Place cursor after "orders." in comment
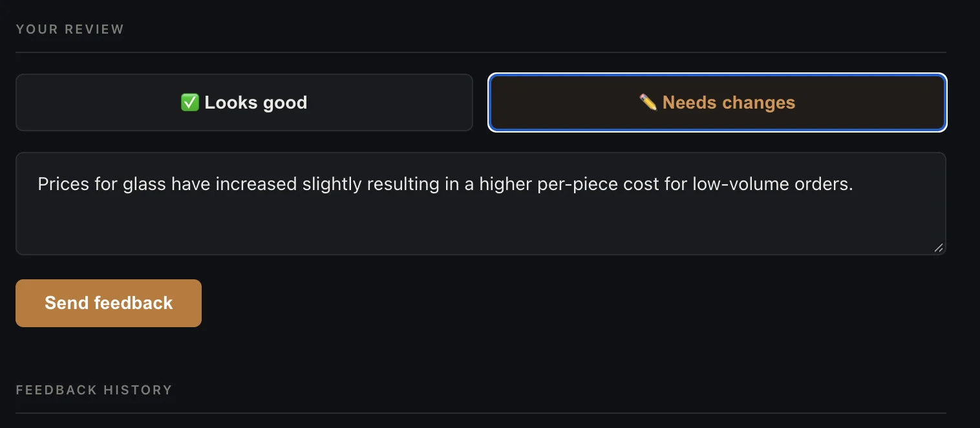The height and width of the screenshot is (428, 980). coord(855,184)
